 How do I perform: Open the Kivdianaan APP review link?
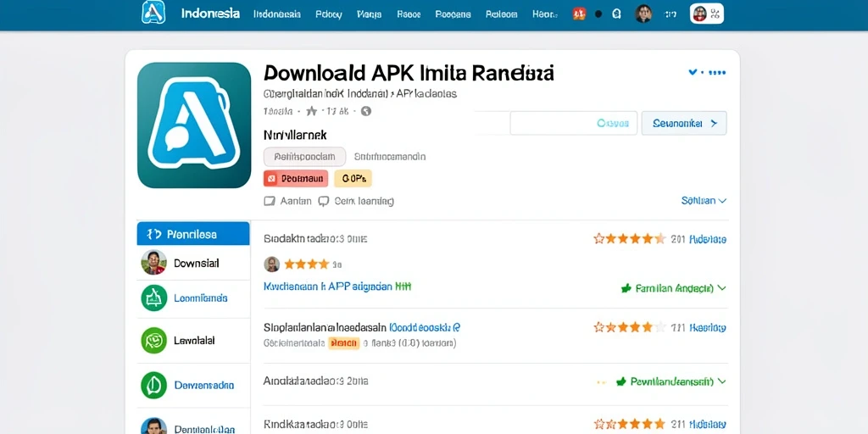tap(337, 287)
